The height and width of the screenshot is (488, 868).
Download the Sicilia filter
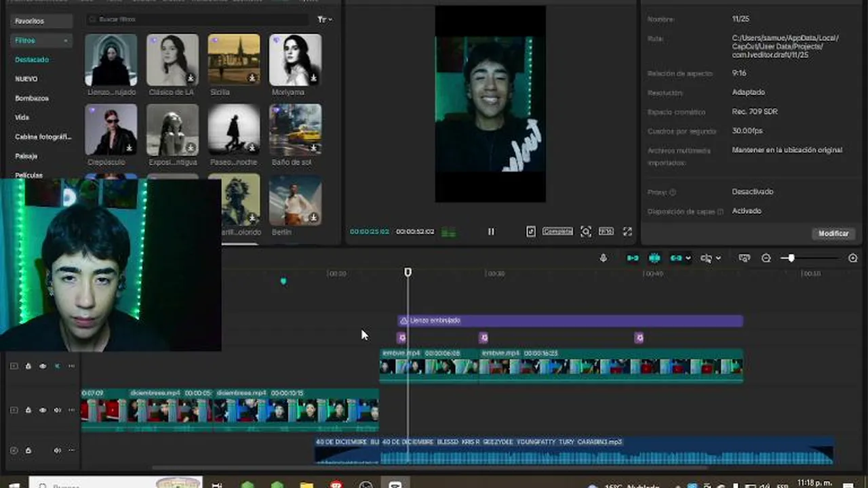252,78
